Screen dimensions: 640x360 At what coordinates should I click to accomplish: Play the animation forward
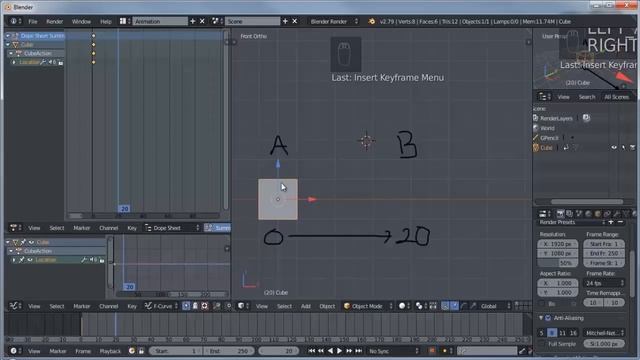click(339, 351)
